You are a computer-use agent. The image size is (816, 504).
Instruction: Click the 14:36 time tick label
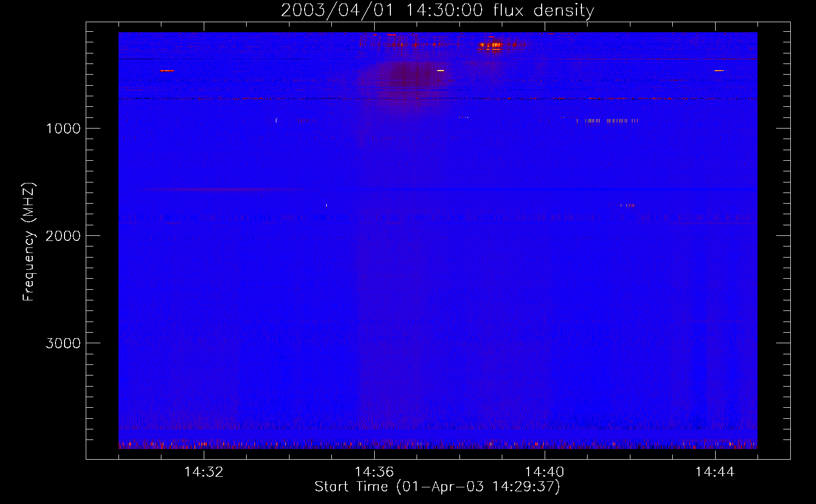click(x=374, y=472)
